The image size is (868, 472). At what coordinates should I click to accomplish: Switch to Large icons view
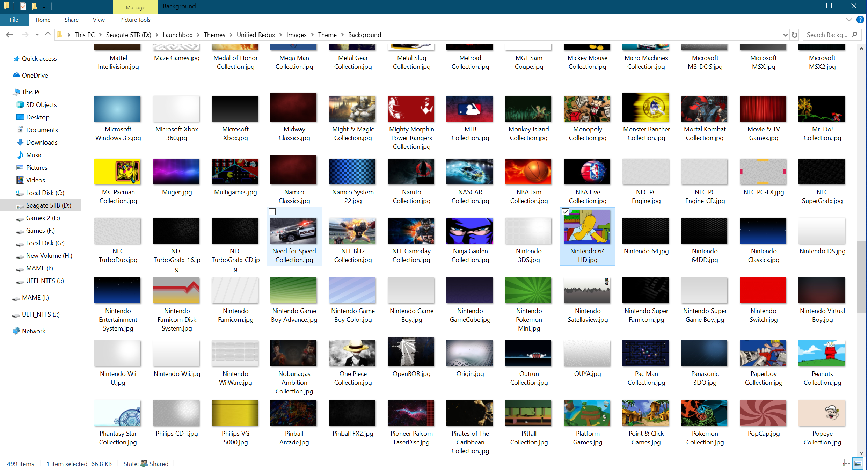(858, 463)
